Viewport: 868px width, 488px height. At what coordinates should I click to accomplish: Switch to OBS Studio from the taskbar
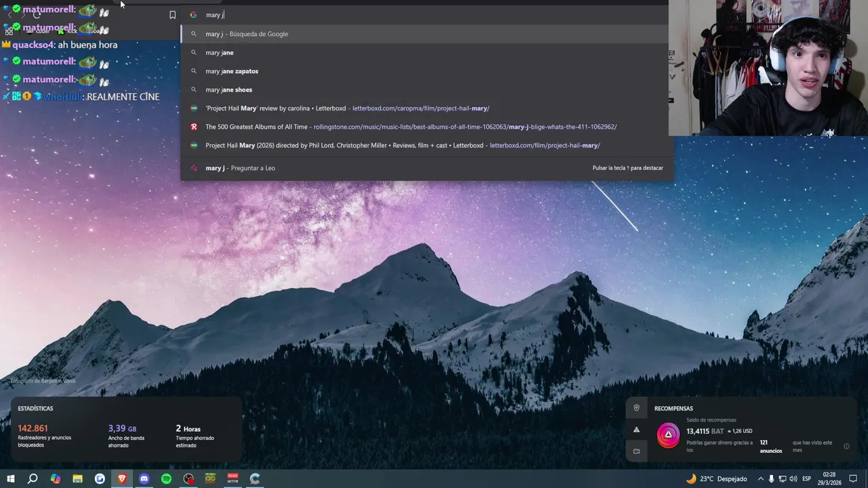(189, 479)
